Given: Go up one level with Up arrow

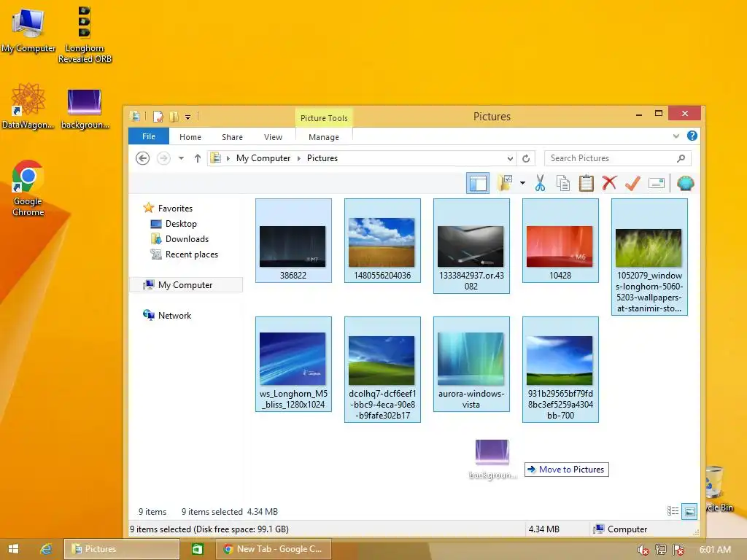Looking at the screenshot, I should tap(197, 158).
